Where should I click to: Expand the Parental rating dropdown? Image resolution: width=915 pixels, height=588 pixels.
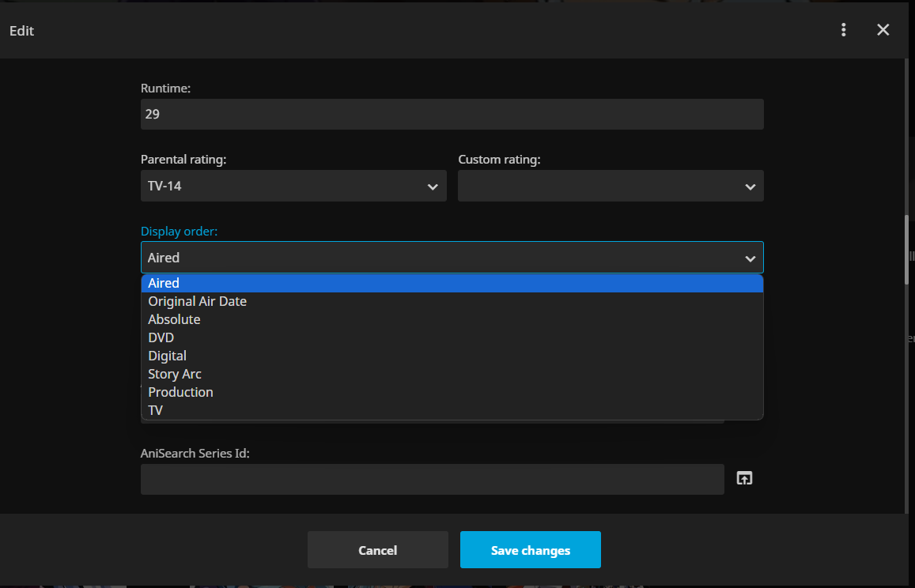pos(293,187)
